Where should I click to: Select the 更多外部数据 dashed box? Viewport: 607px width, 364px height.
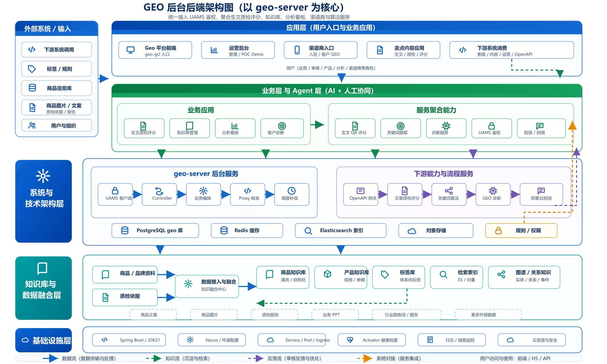point(488,315)
